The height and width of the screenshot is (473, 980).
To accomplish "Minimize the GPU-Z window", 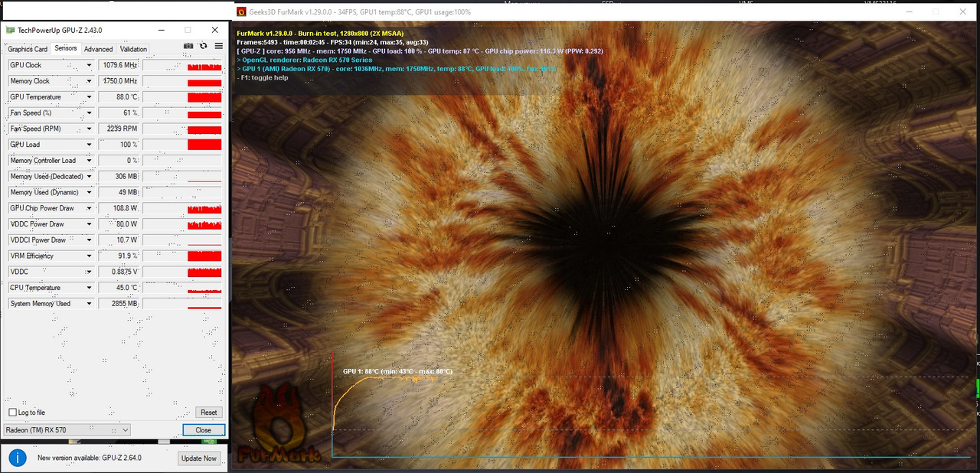I will coord(162,30).
